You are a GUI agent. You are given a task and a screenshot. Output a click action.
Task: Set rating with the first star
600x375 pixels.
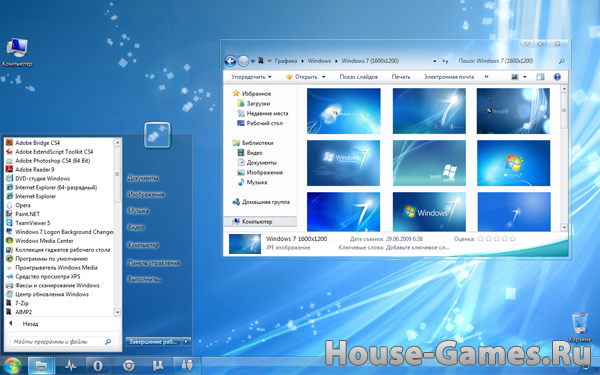(481, 239)
